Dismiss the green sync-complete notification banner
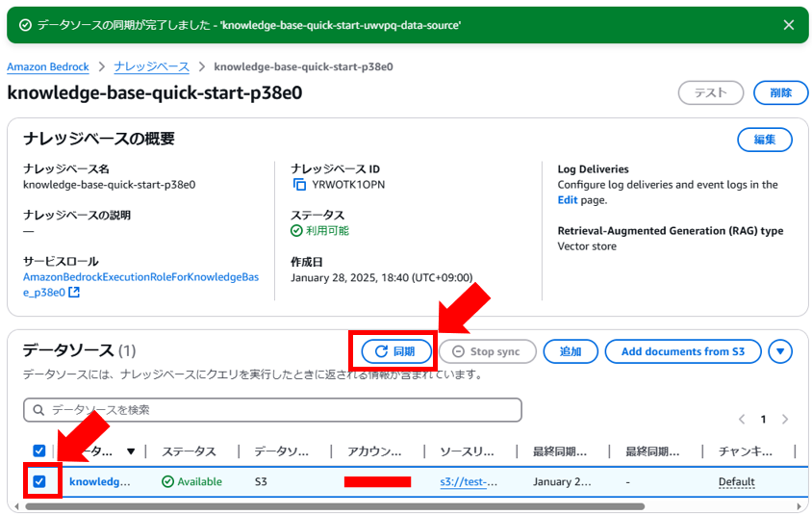Image resolution: width=812 pixels, height=515 pixels. [x=788, y=25]
